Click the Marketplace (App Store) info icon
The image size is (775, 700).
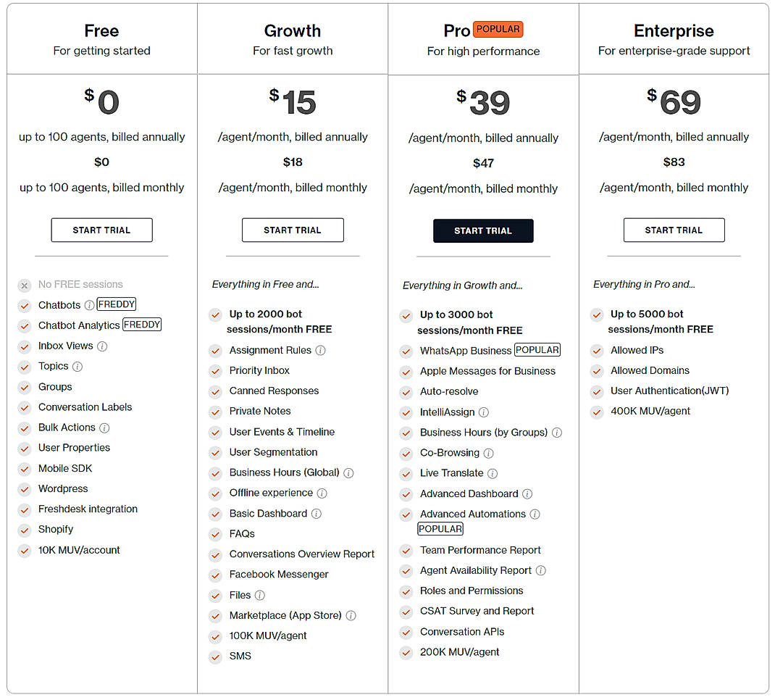click(x=351, y=615)
